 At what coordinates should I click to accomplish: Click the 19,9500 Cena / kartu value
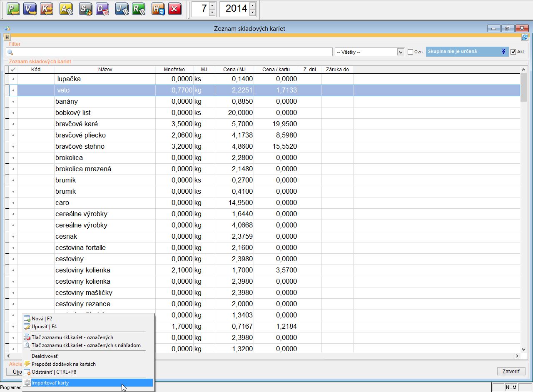coord(284,124)
